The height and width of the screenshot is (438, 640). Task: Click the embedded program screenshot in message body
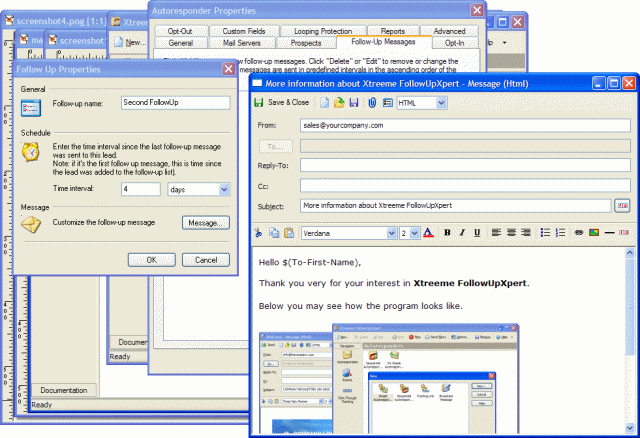click(389, 379)
